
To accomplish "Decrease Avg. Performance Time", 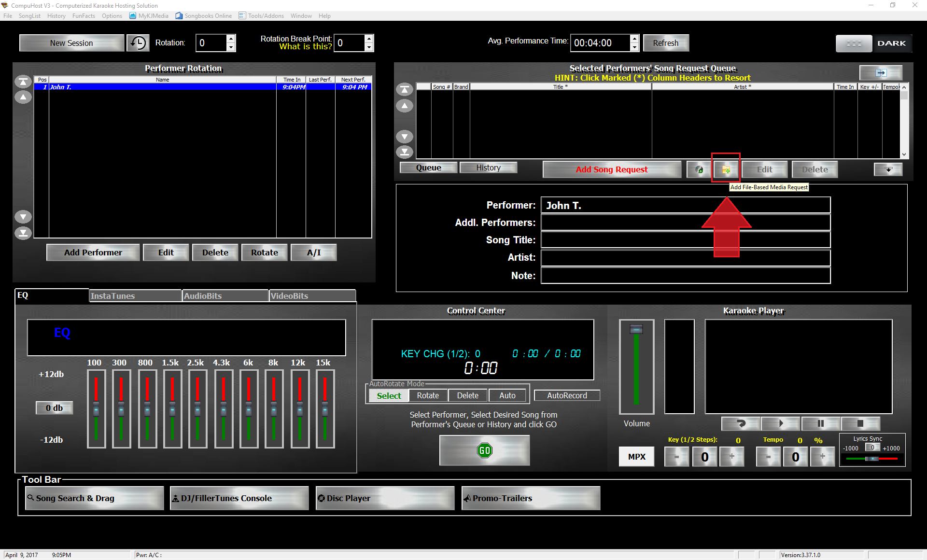I will pos(634,47).
